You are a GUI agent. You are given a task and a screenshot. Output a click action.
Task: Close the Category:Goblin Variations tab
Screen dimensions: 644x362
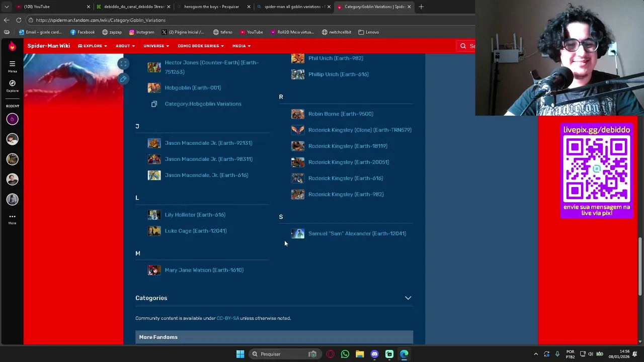click(409, 7)
